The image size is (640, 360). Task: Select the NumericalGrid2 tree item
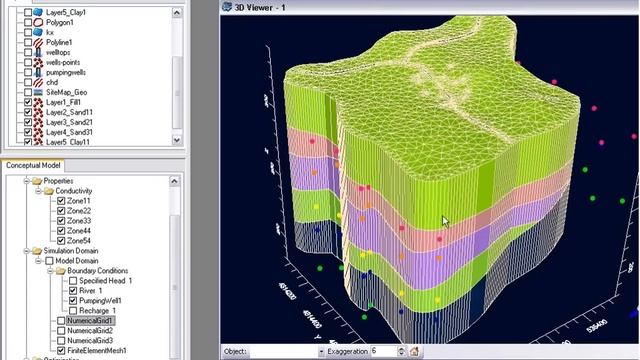(90, 331)
